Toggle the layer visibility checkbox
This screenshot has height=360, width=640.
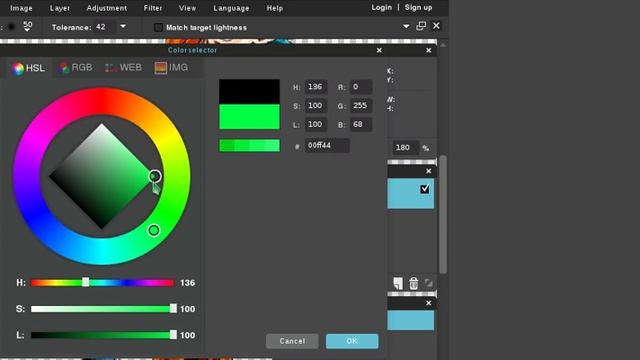tap(424, 189)
